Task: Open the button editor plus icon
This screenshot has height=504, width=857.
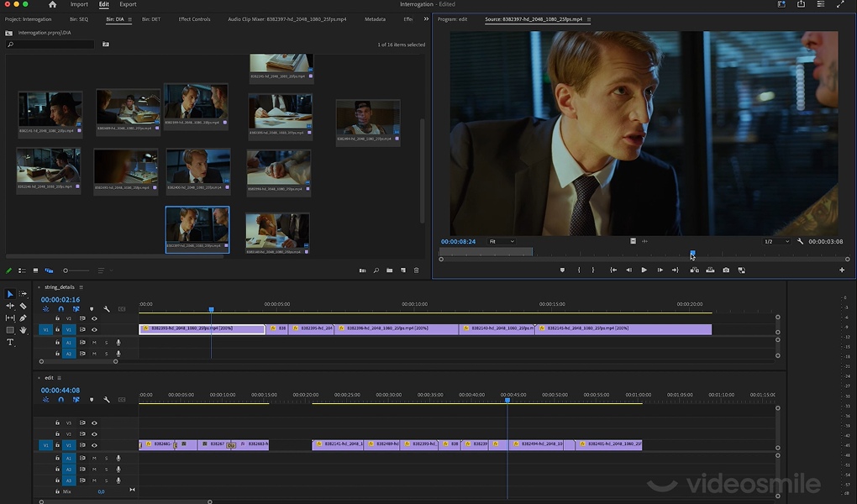Action: click(842, 270)
